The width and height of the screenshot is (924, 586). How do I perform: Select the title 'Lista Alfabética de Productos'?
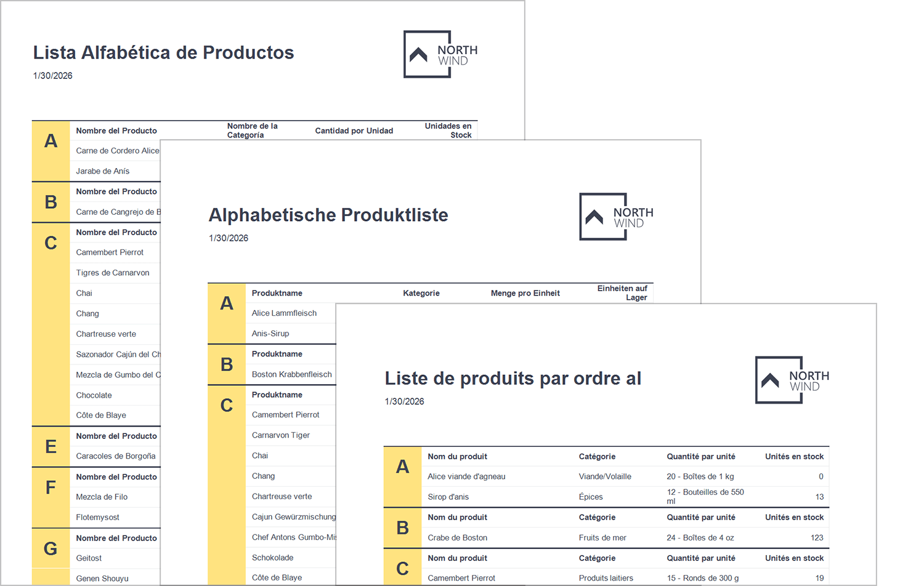click(x=163, y=53)
